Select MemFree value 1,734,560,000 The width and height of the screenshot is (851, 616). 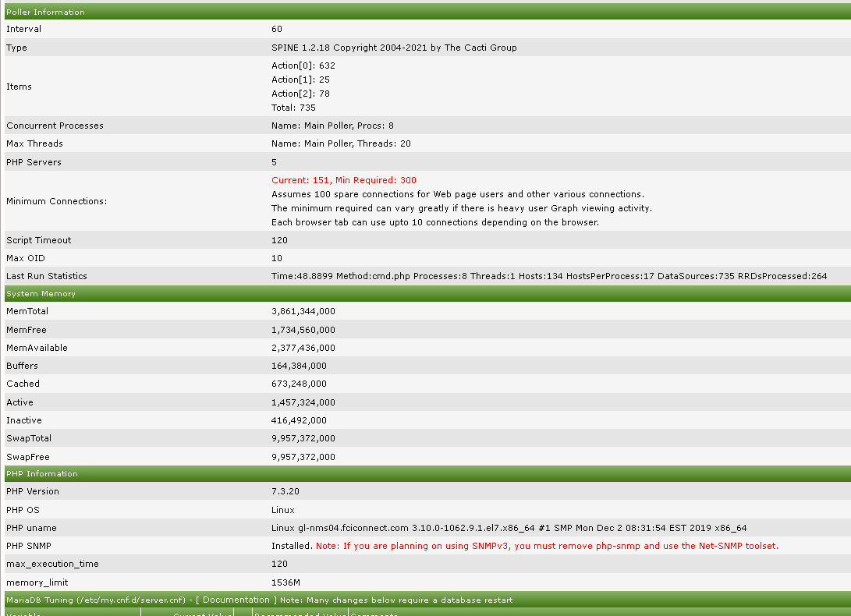click(303, 330)
